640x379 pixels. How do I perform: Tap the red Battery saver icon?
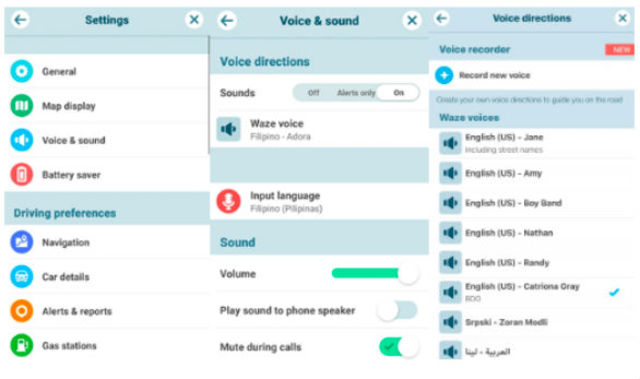click(x=22, y=175)
